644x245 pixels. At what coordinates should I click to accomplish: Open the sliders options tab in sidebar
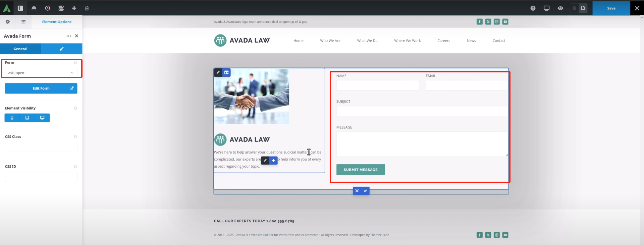tap(23, 22)
